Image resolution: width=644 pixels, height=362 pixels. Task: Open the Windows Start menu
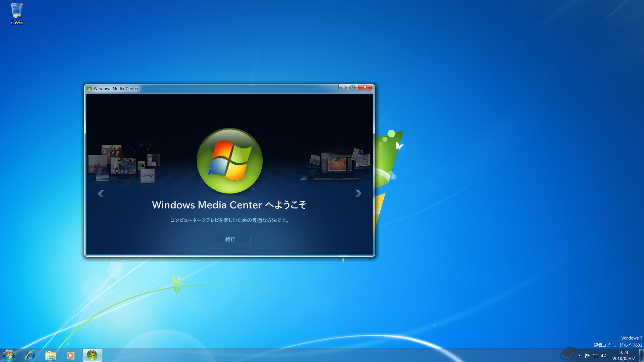9,355
